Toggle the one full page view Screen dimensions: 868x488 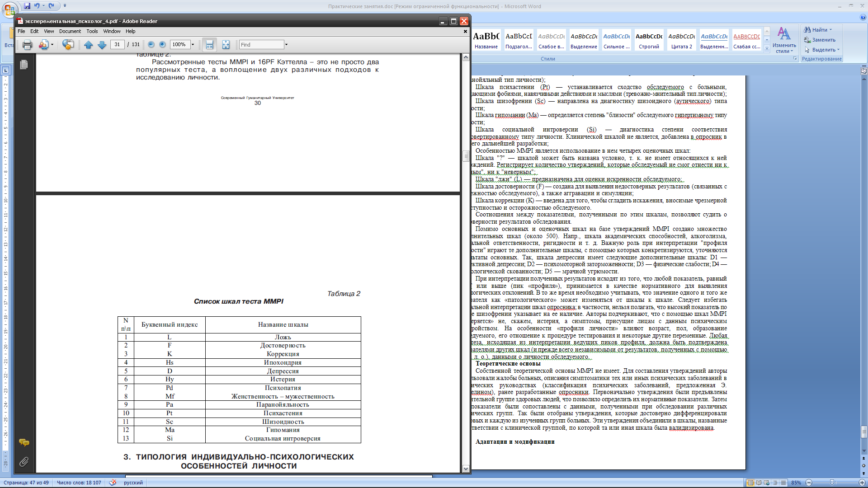tap(226, 45)
